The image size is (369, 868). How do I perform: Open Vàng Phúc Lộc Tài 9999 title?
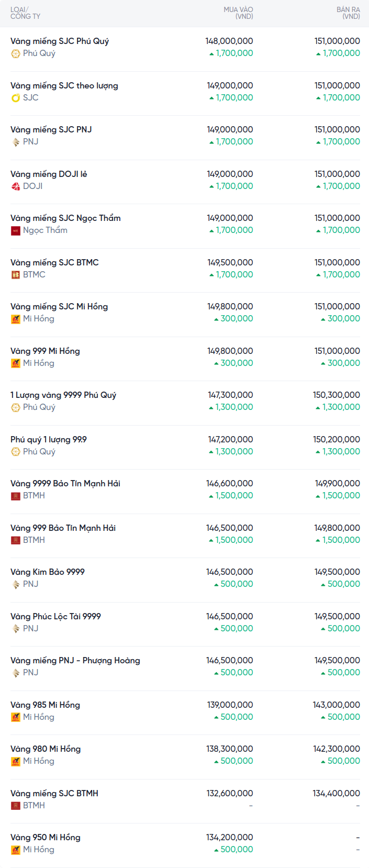click(x=55, y=616)
